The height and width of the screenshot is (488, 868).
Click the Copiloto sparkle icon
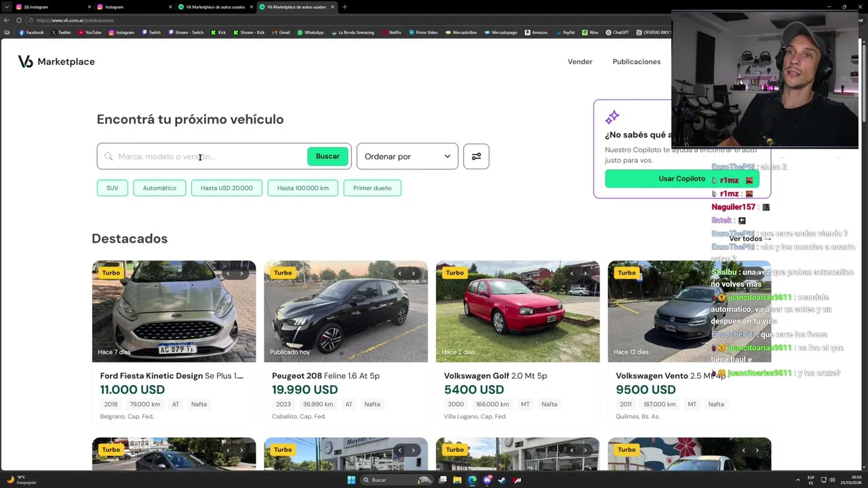coord(612,117)
